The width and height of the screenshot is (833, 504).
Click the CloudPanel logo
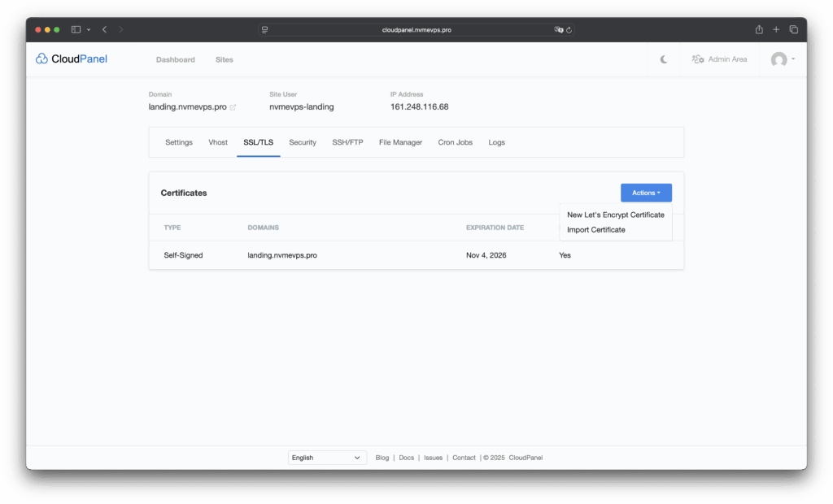click(72, 59)
